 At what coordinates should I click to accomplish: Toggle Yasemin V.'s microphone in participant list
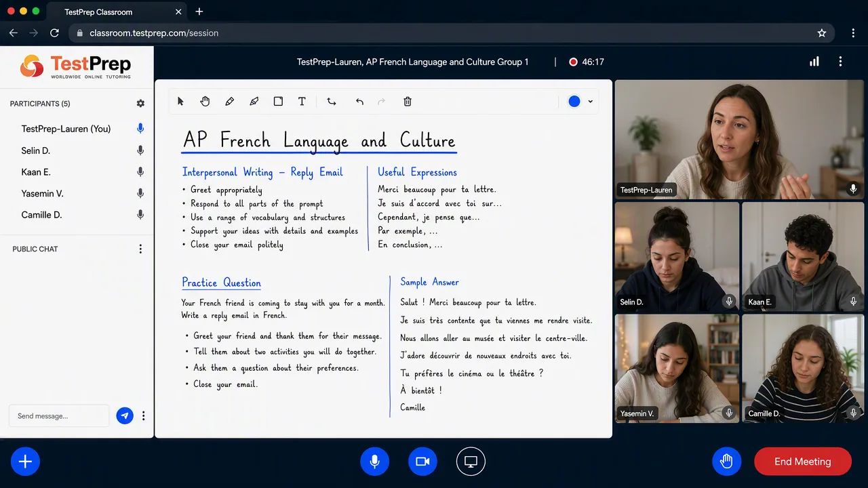pos(140,194)
